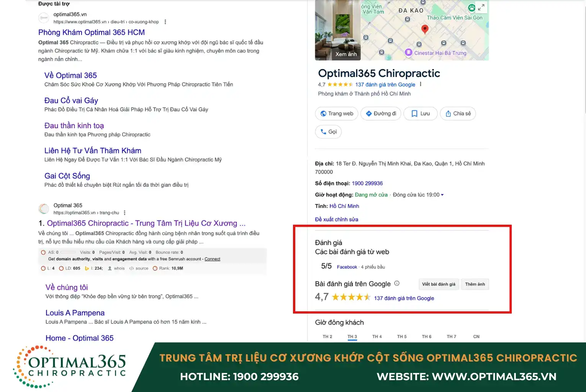This screenshot has width=586, height=392.
Task: Click the red location pin on the map
Action: click(x=425, y=29)
